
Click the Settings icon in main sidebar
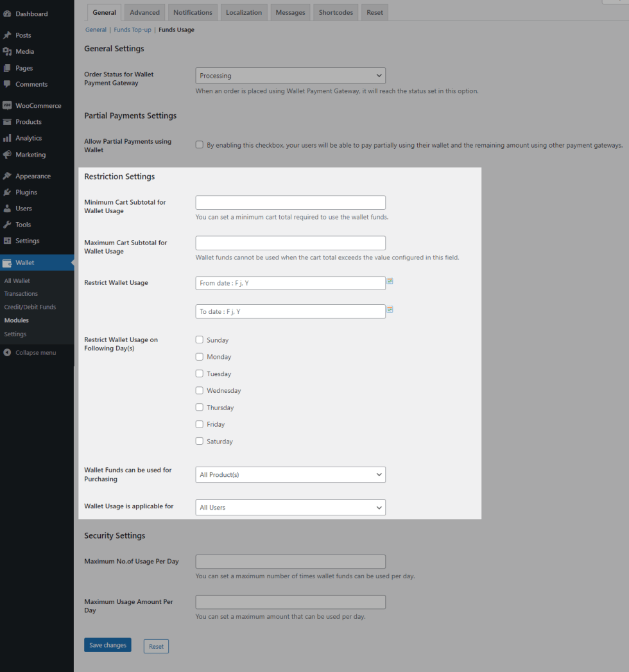click(7, 241)
